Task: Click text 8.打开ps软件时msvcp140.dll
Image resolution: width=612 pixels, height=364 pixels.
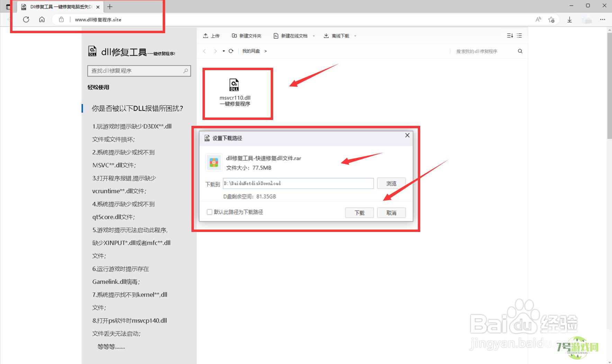Action: (x=129, y=320)
